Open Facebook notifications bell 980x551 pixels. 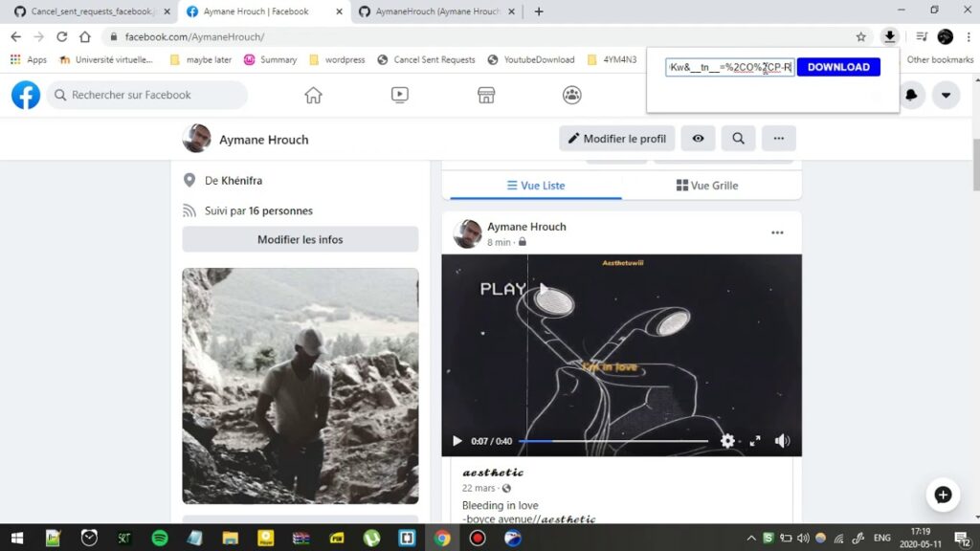pyautogui.click(x=912, y=95)
